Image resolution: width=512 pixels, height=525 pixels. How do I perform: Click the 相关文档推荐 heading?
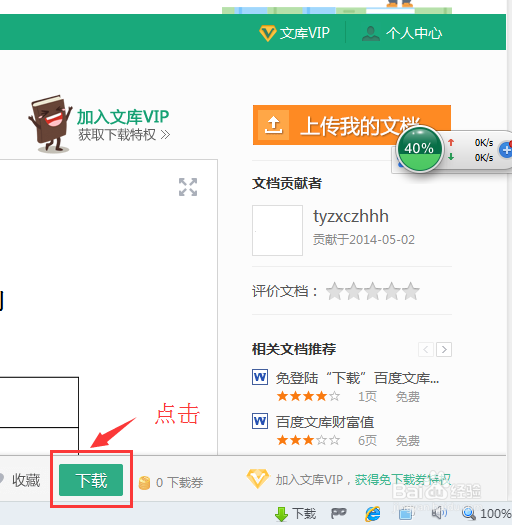click(x=294, y=349)
